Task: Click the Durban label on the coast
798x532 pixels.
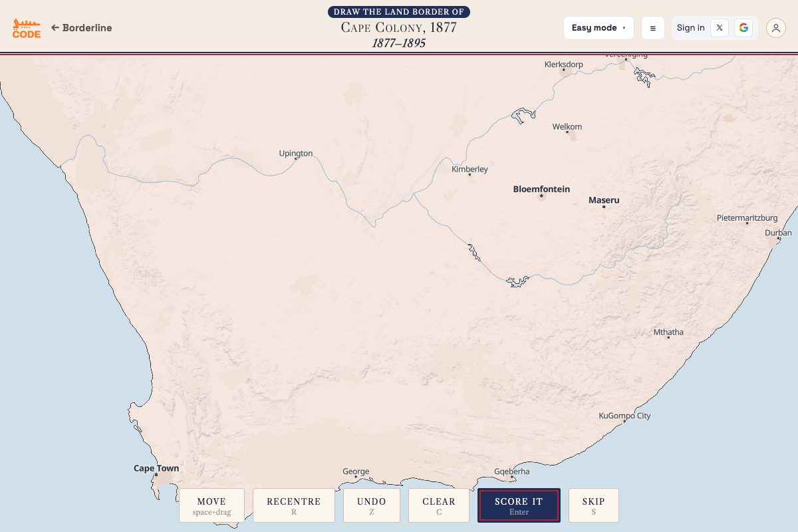Action: point(778,233)
